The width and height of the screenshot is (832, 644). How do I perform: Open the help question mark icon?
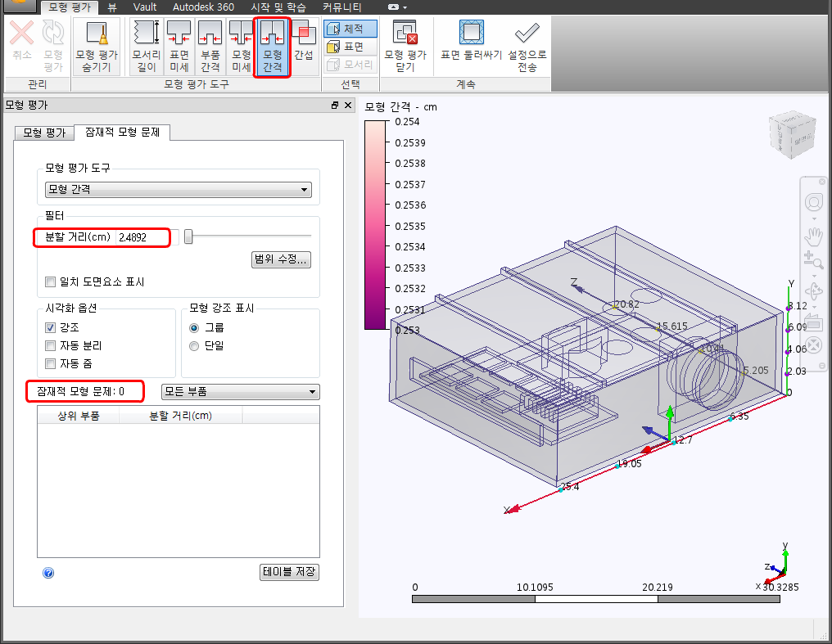click(x=48, y=573)
